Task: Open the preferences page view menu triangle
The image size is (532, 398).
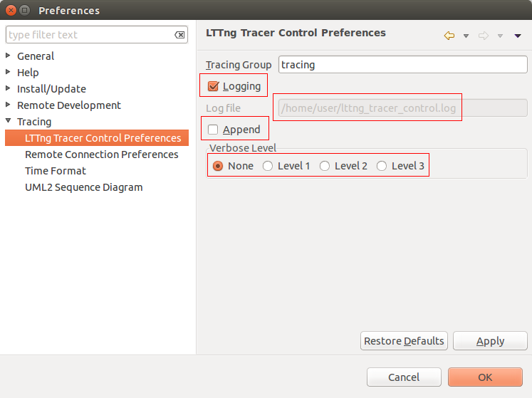Action: [x=518, y=36]
